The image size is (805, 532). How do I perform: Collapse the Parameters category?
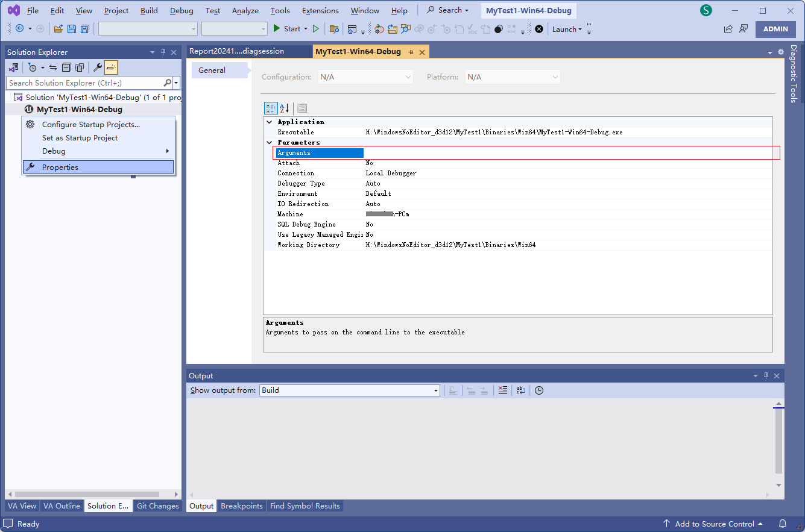pyautogui.click(x=269, y=142)
